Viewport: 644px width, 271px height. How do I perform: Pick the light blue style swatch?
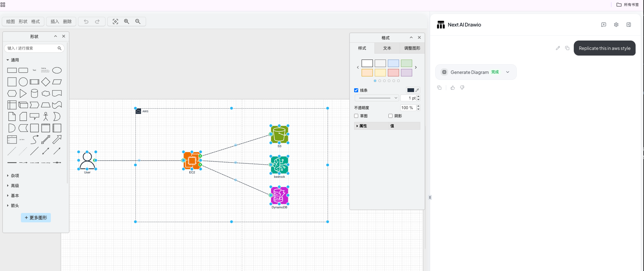[x=393, y=63]
